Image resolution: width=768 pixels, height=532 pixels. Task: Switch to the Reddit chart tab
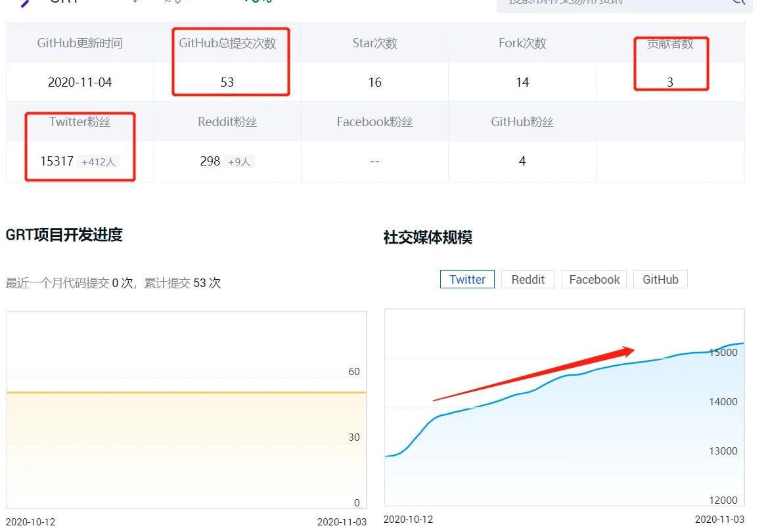(x=528, y=279)
